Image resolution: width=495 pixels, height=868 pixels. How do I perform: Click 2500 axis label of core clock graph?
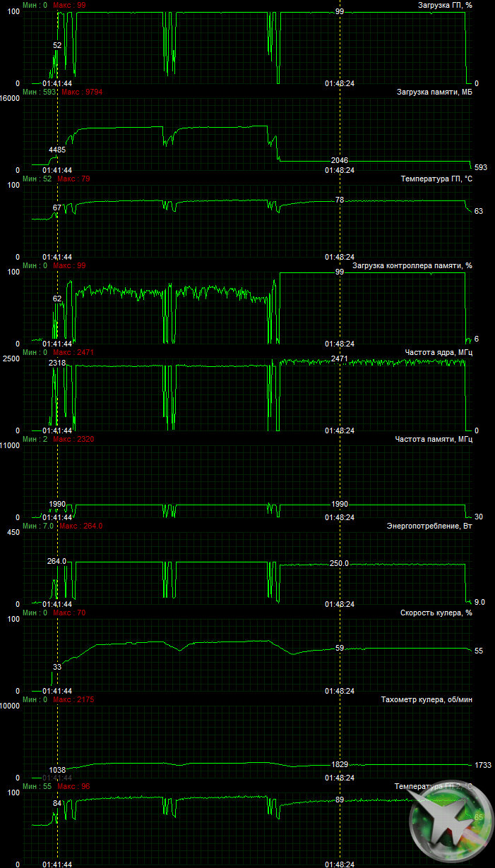point(12,358)
